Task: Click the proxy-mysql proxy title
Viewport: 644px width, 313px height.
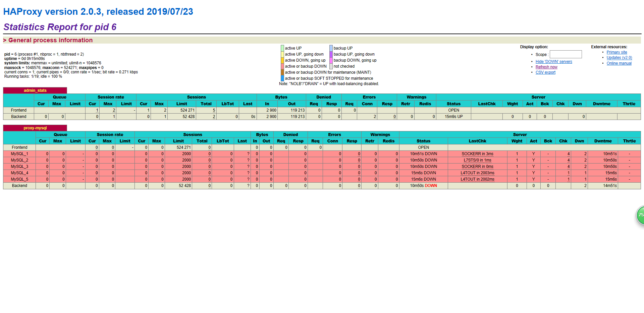Action: [x=35, y=128]
